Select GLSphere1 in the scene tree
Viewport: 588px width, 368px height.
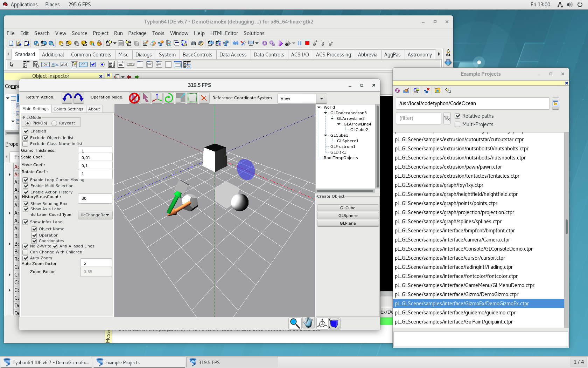[x=348, y=141]
